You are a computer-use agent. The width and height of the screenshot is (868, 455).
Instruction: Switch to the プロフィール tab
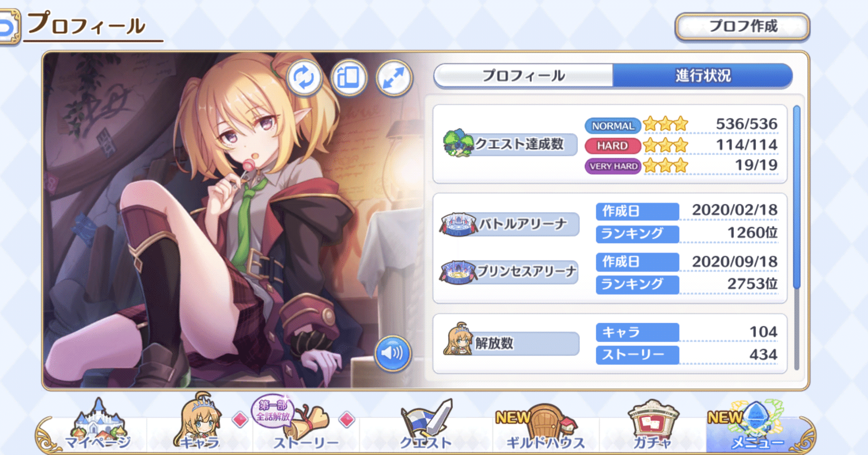tap(523, 76)
